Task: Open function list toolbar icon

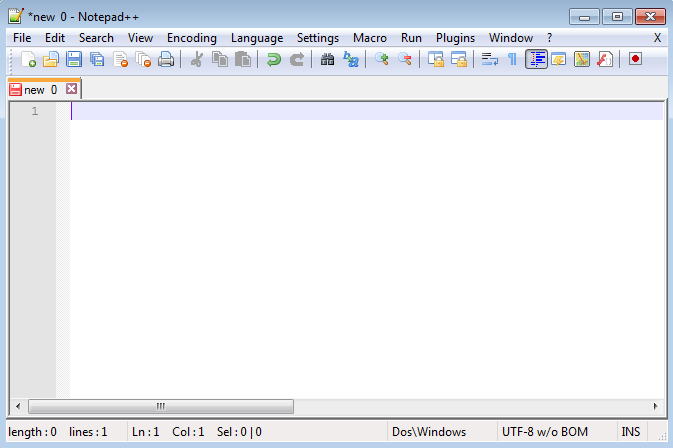Action: click(605, 59)
